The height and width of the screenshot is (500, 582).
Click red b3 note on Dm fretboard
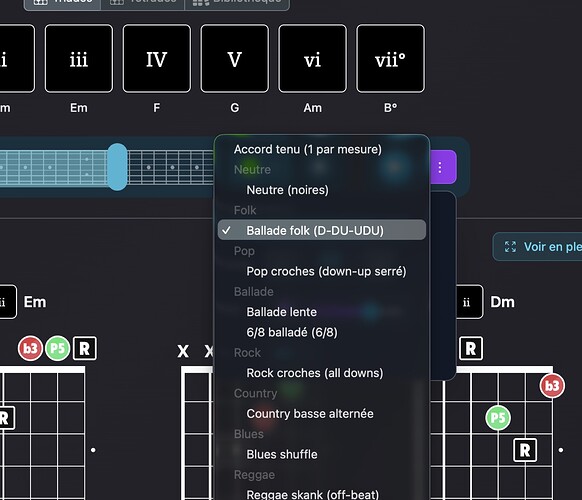coord(552,386)
